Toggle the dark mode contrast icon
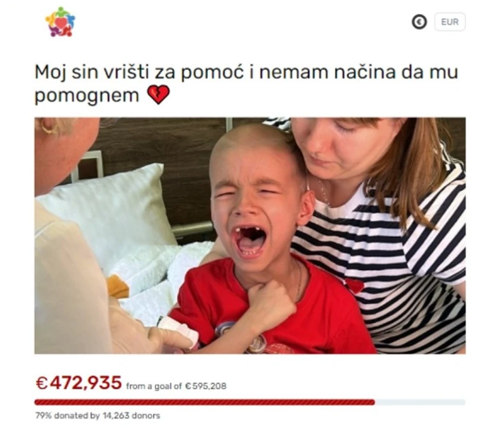The image size is (504, 427). 419,22
